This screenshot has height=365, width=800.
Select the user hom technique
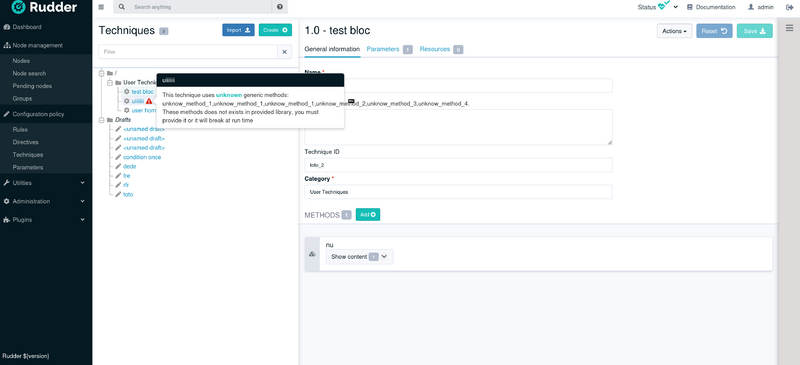tap(144, 110)
